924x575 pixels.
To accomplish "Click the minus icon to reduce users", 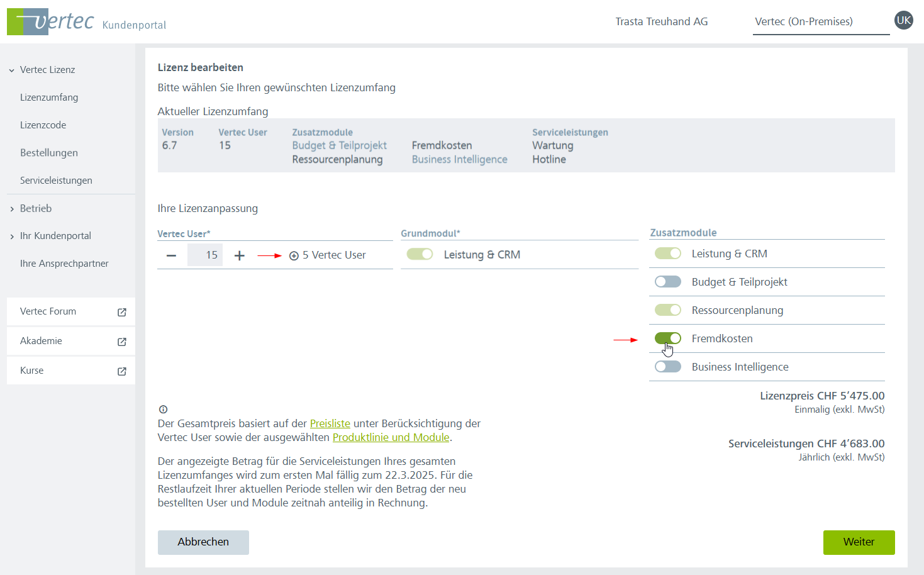I will pyautogui.click(x=171, y=255).
